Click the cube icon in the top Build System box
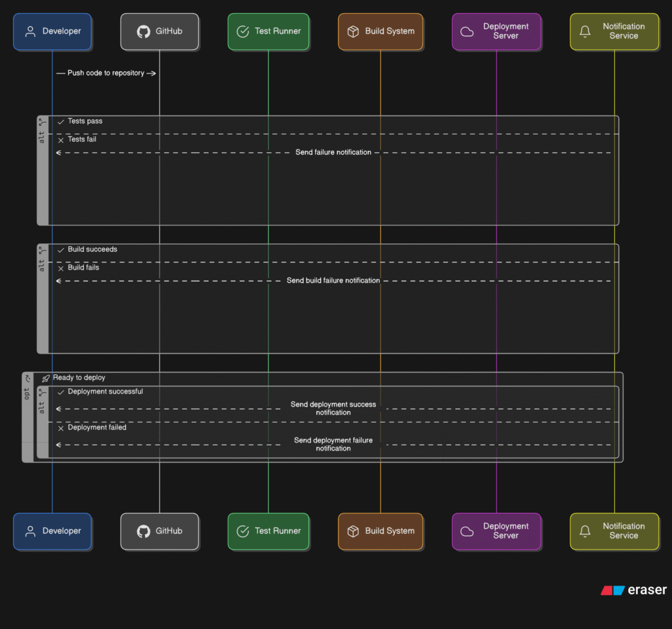Image resolution: width=672 pixels, height=629 pixels. pyautogui.click(x=353, y=31)
